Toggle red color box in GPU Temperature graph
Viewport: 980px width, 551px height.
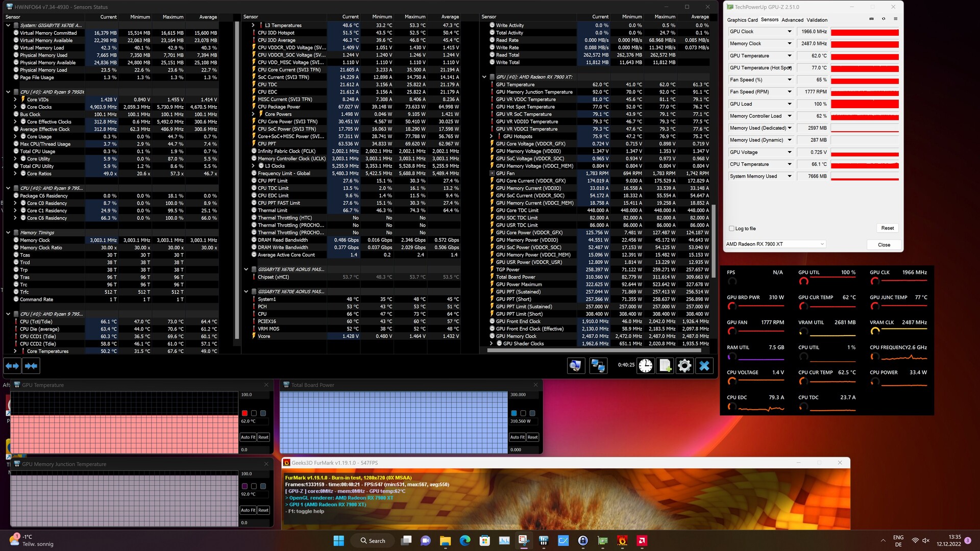[244, 413]
